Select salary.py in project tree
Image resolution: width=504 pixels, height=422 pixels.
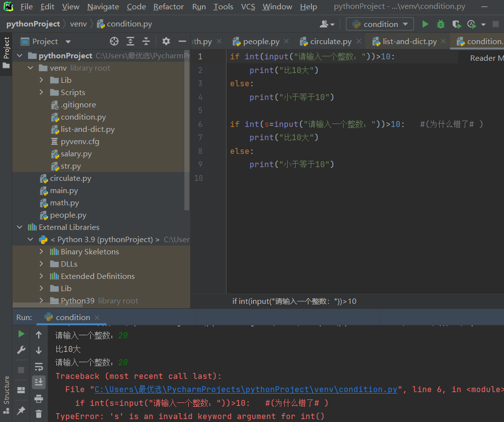[x=76, y=154]
